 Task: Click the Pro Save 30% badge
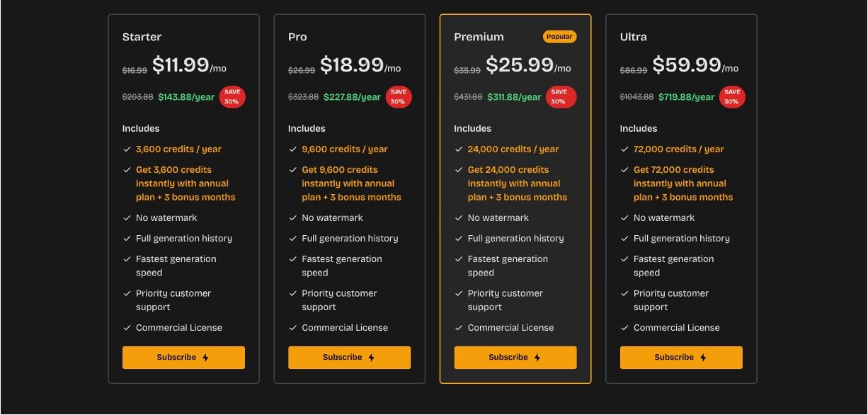pyautogui.click(x=398, y=97)
